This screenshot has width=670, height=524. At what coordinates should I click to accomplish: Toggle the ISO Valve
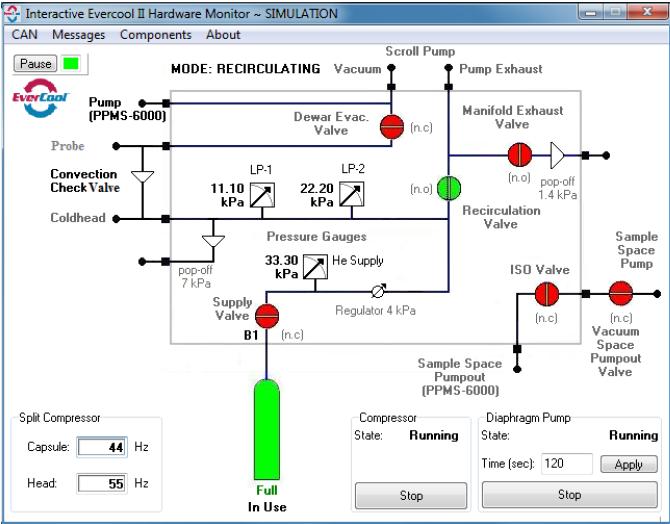pos(547,294)
